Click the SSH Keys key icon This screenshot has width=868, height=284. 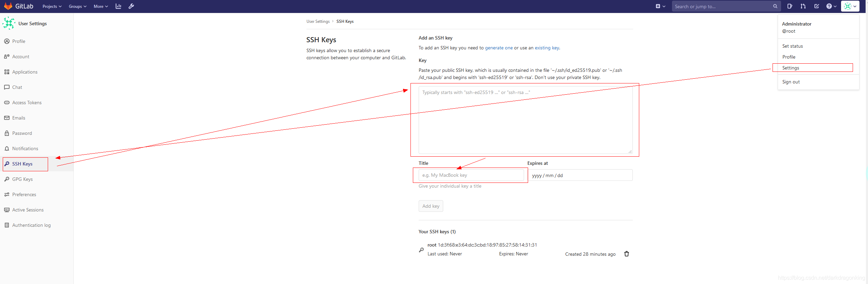tap(7, 164)
